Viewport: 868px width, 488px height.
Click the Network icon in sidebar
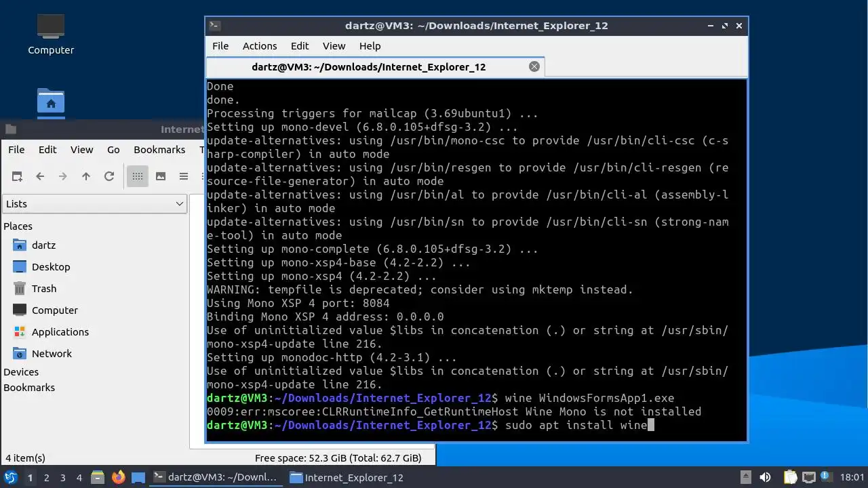pyautogui.click(x=20, y=354)
